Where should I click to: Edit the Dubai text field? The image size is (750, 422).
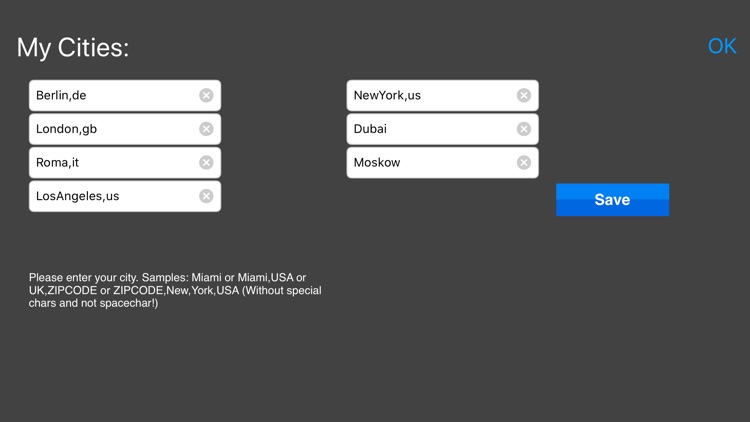tap(442, 129)
